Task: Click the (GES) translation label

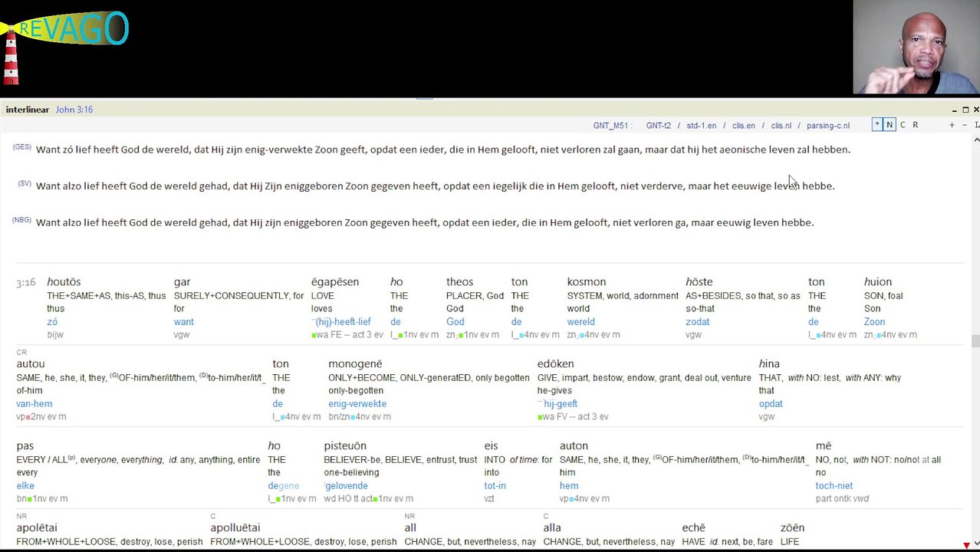Action: (21, 147)
